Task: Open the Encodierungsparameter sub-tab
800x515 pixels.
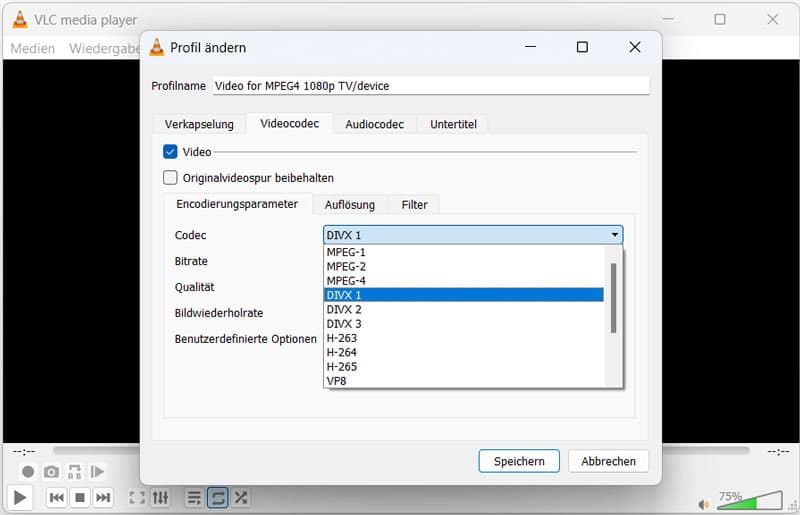Action: point(237,204)
